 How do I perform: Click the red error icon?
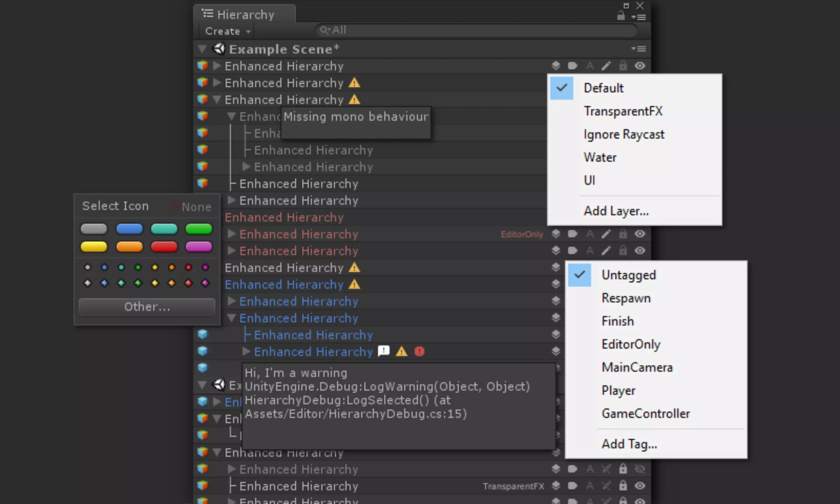(x=419, y=351)
